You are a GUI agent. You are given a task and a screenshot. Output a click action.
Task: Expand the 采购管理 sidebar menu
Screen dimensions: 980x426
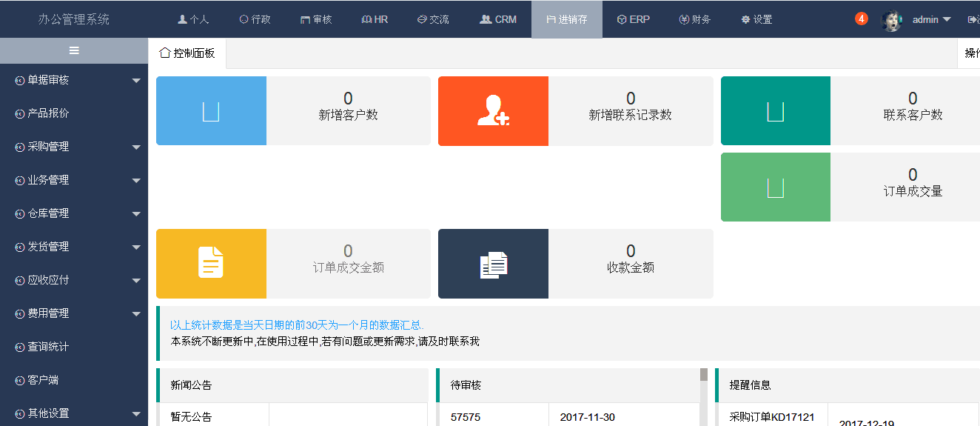[74, 147]
